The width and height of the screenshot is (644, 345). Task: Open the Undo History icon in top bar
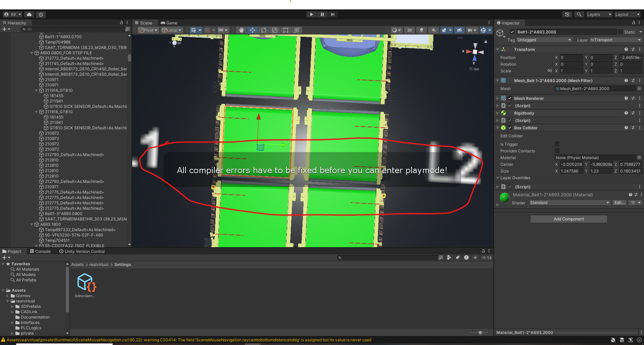pos(567,14)
